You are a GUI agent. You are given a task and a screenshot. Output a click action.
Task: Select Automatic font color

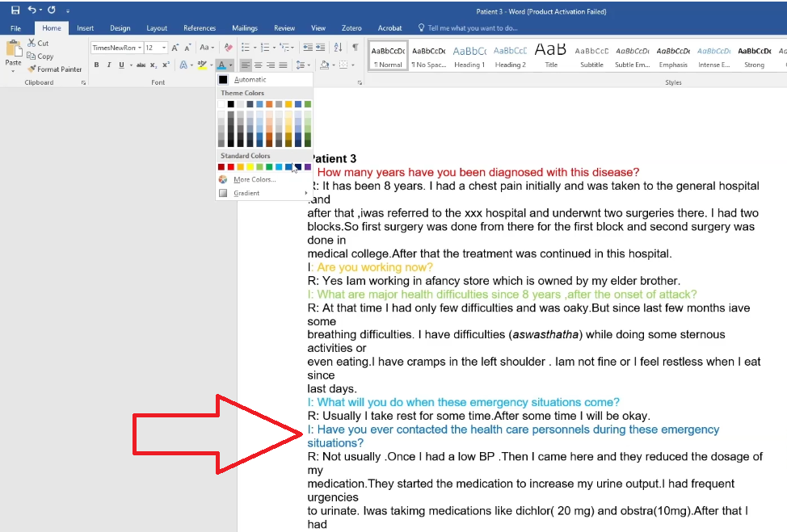pyautogui.click(x=250, y=80)
